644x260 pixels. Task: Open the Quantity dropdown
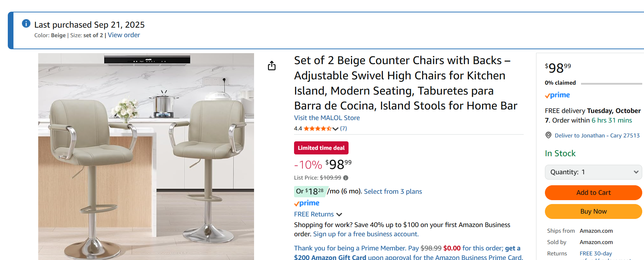click(x=593, y=172)
